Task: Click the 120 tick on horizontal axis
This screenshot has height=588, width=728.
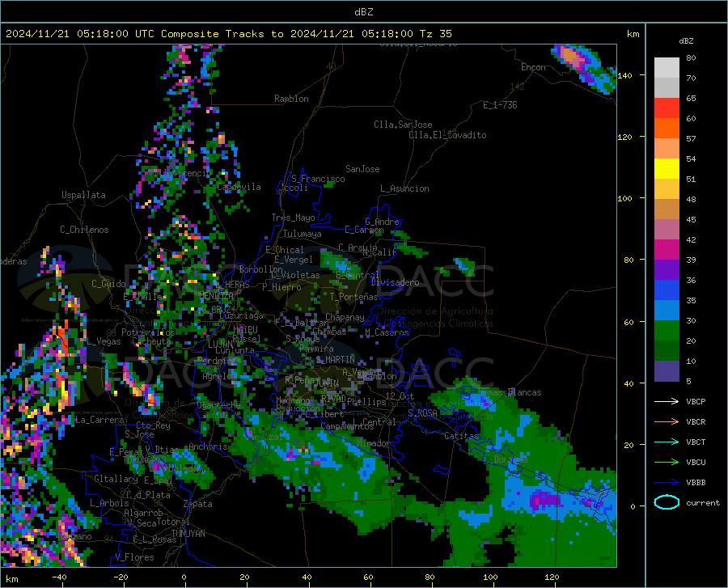Action: 552,577
